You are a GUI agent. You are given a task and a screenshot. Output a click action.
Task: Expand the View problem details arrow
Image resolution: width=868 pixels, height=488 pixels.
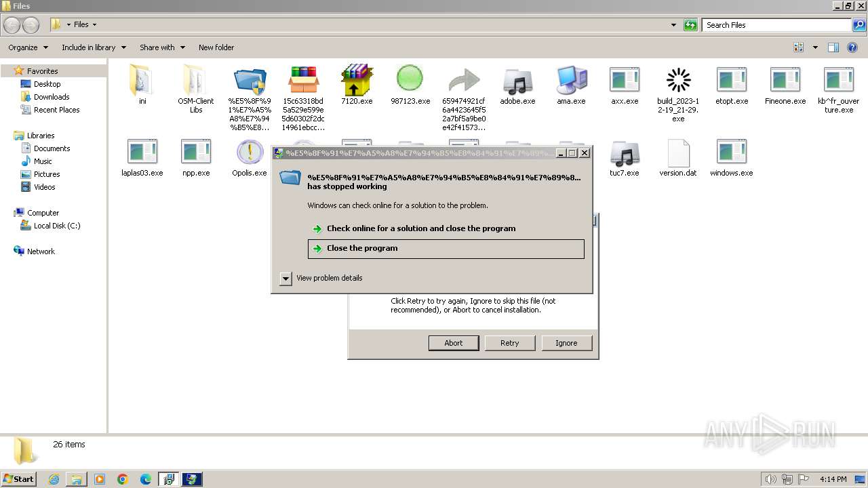click(285, 279)
